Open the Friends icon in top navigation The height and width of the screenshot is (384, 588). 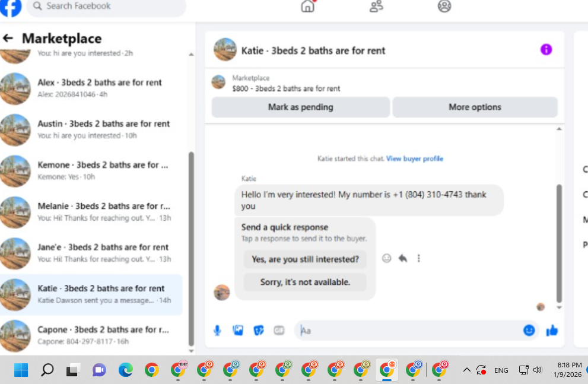click(x=376, y=6)
